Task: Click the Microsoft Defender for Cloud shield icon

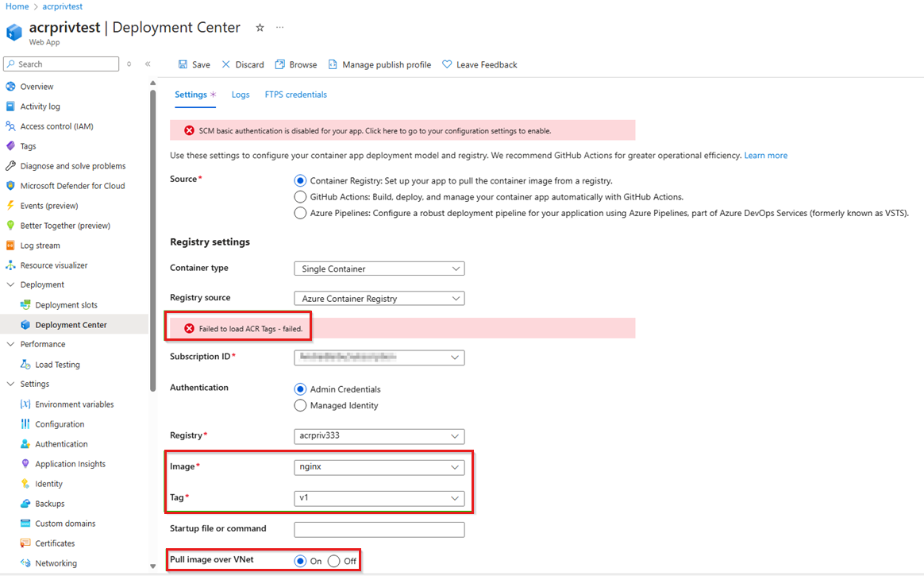Action: [x=10, y=186]
